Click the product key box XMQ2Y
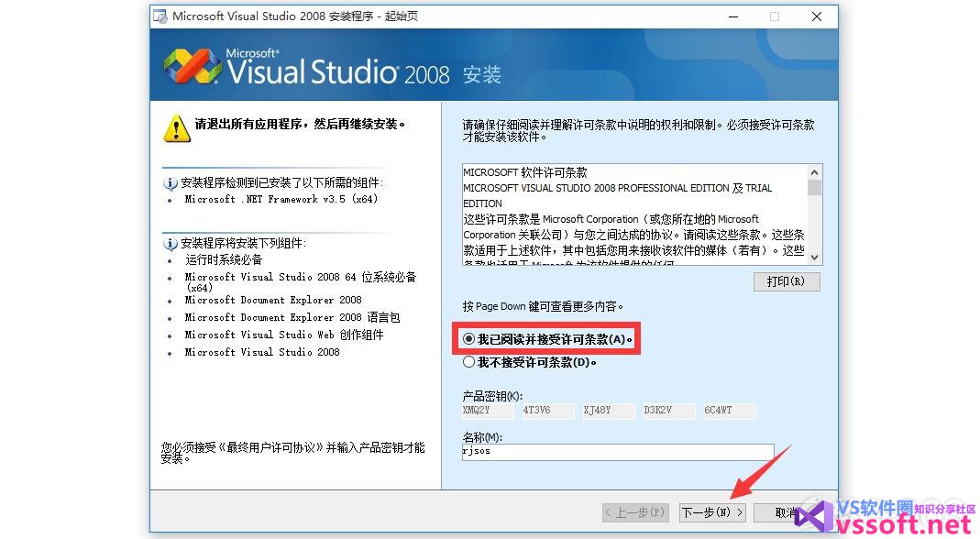 488,410
